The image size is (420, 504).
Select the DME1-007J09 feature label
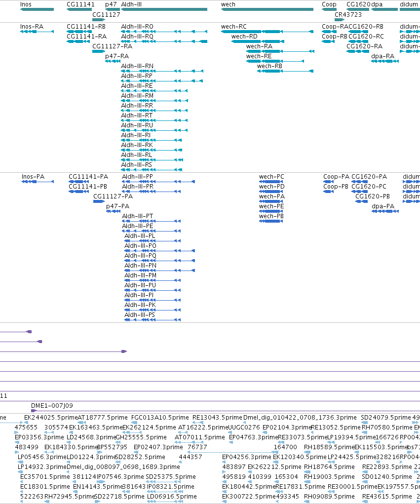52,406
